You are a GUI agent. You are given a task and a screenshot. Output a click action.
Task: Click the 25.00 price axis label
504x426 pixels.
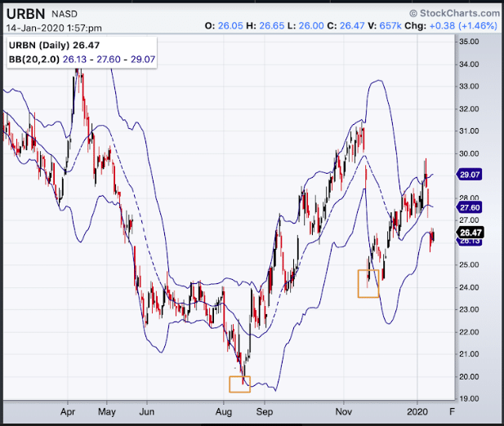(469, 265)
